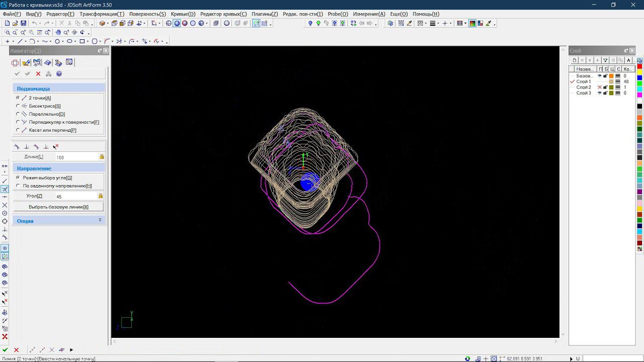Open dropdown arrow next to rectangle tool
The width and height of the screenshot is (644, 362).
coord(88,42)
